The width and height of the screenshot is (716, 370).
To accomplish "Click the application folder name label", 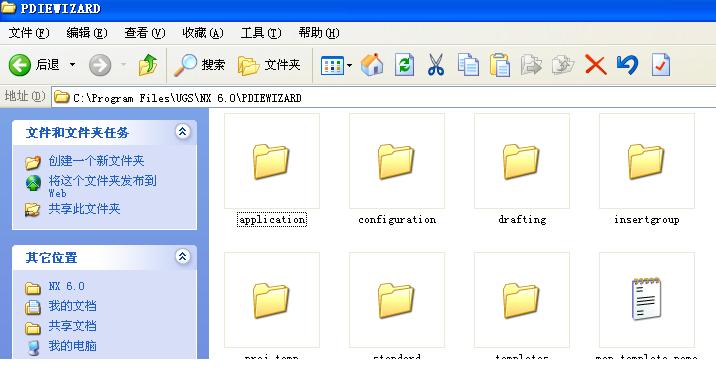I will click(272, 220).
